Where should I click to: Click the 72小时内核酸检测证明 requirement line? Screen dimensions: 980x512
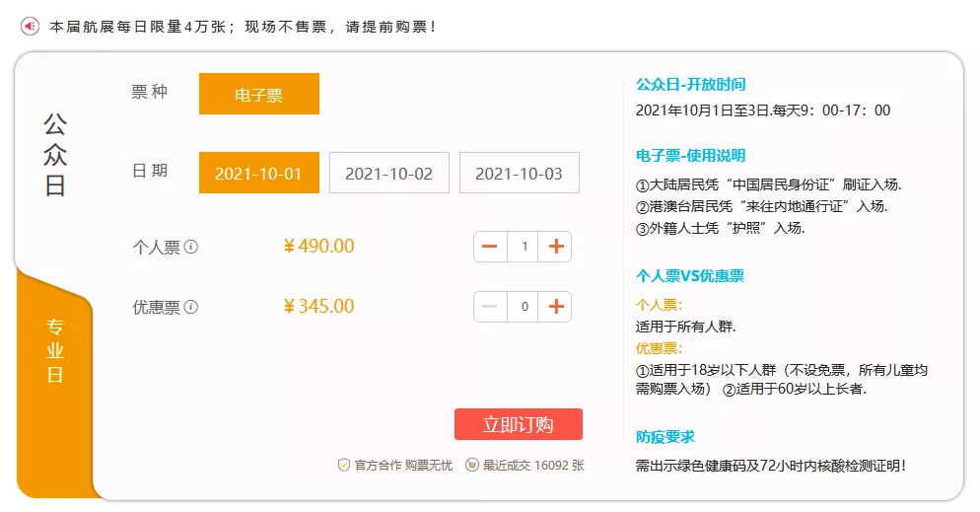[771, 465]
